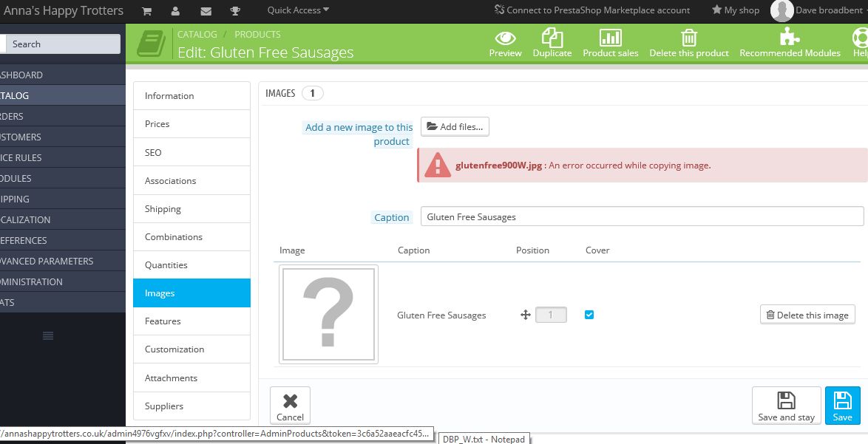Screen dimensions: 868x444
Task: Open the customers person icon in top bar
Action: [175, 10]
